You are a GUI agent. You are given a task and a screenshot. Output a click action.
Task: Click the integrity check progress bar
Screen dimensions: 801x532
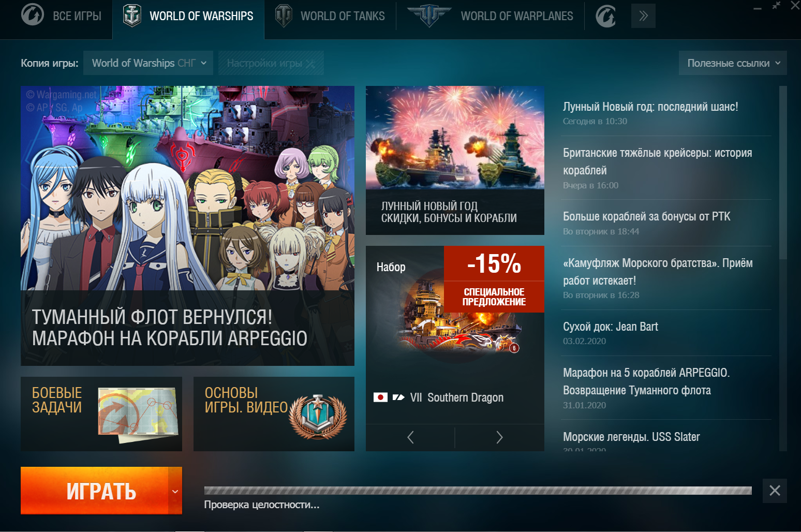pyautogui.click(x=478, y=491)
